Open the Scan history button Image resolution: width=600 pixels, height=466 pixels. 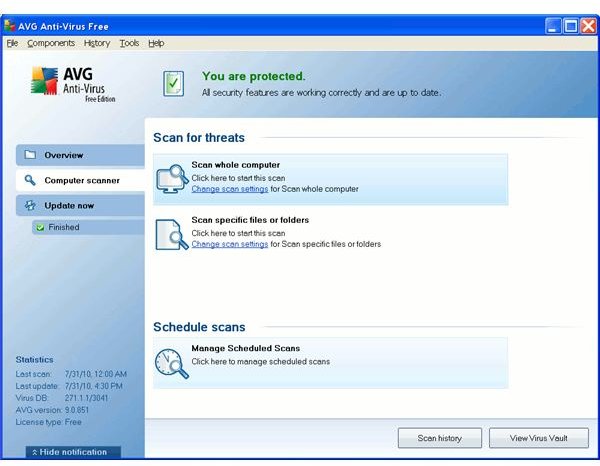[440, 438]
